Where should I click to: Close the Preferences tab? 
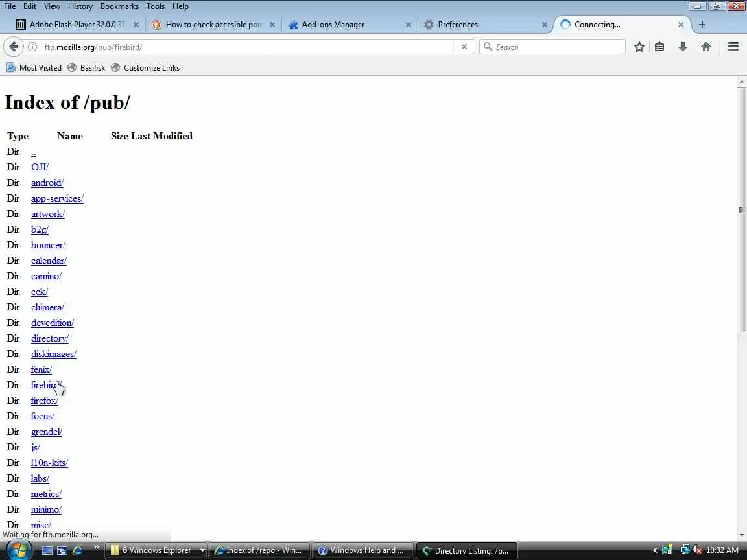[x=544, y=24]
